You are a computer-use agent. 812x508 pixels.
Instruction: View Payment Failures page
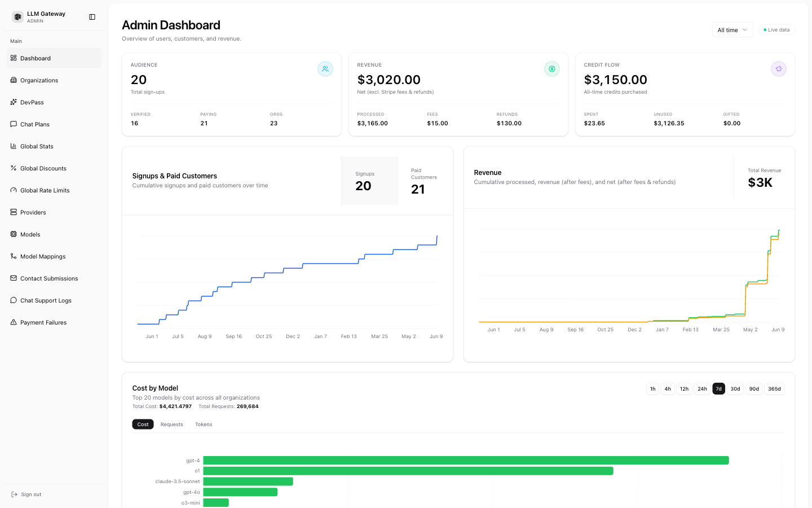click(54, 322)
